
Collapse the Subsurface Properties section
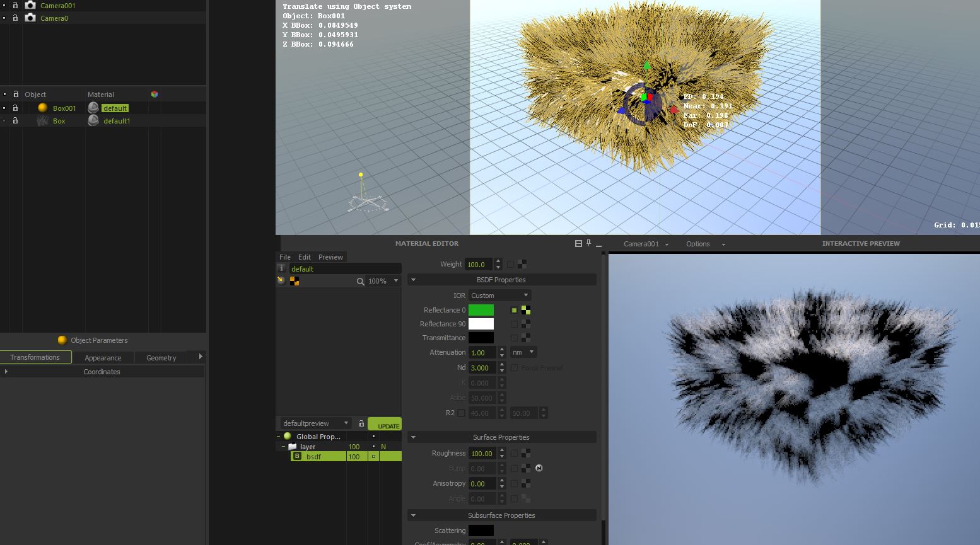(413, 515)
